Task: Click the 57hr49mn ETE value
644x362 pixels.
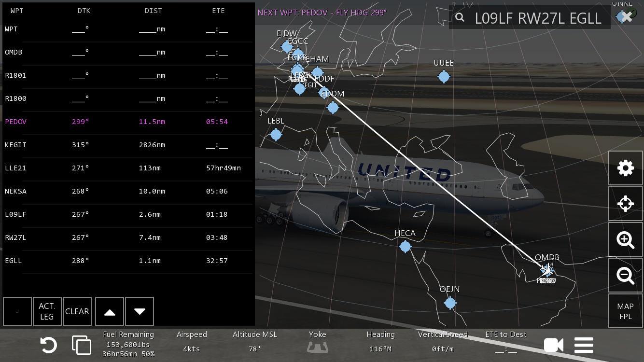Action: (224, 168)
